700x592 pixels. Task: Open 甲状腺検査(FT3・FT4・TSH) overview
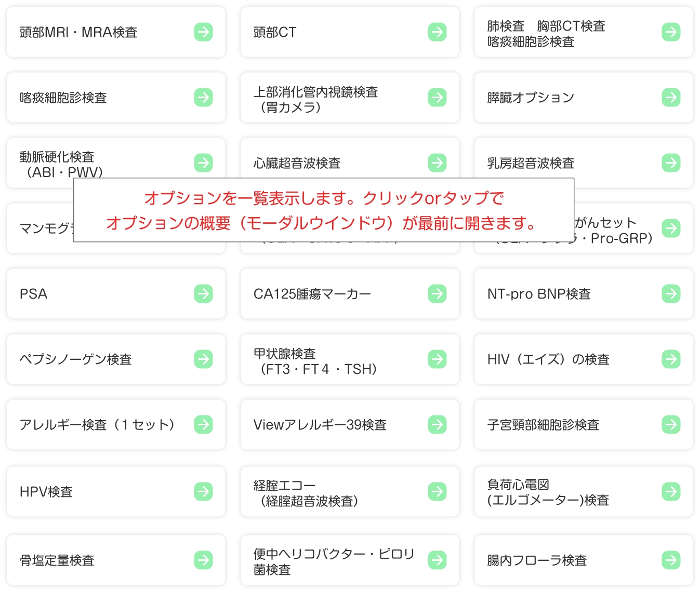[x=349, y=359]
